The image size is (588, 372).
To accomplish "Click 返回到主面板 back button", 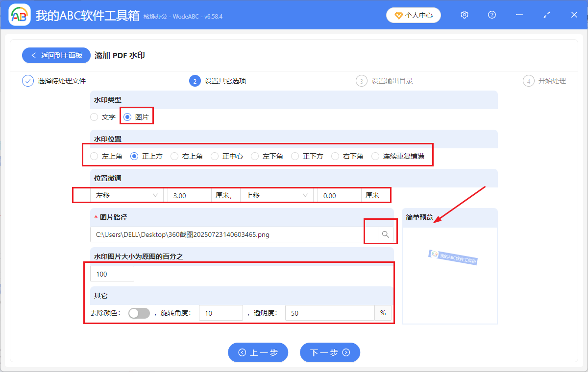I will 56,55.
